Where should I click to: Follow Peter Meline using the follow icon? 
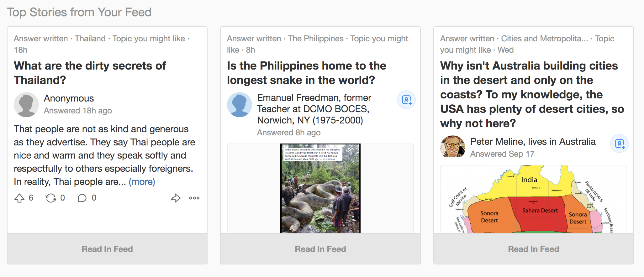[620, 144]
